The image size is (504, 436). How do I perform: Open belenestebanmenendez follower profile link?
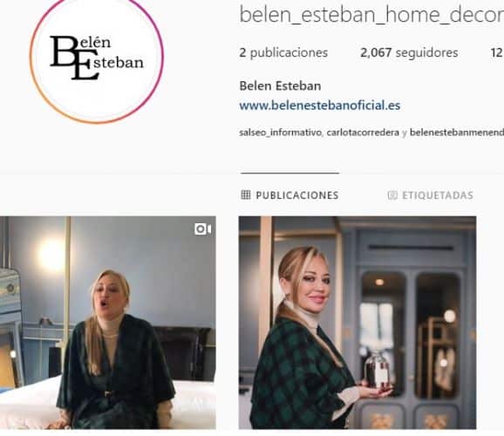[457, 133]
